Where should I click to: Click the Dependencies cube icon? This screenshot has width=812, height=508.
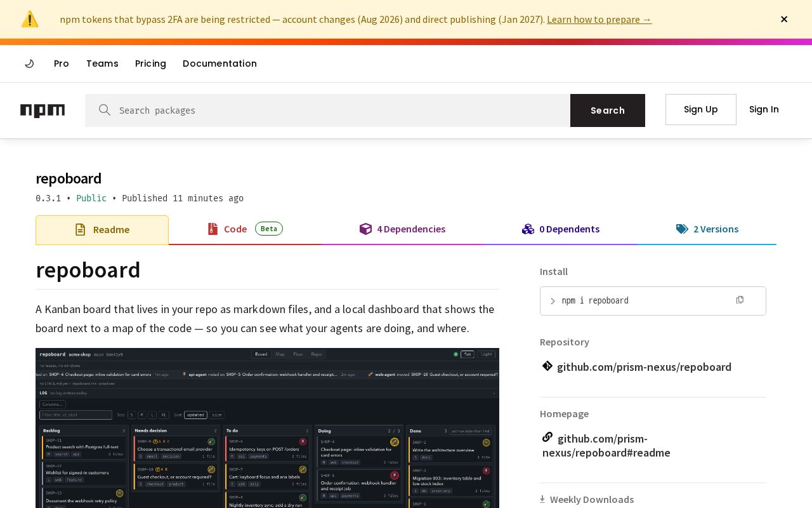coord(365,229)
